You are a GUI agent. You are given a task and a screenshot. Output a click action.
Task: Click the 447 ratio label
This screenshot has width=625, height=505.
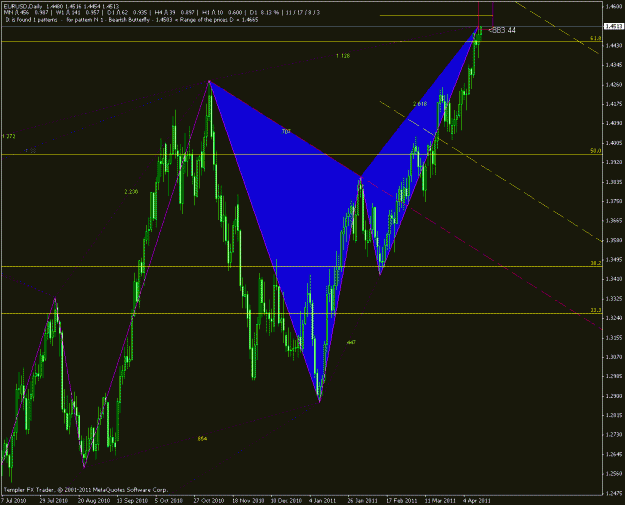[351, 342]
